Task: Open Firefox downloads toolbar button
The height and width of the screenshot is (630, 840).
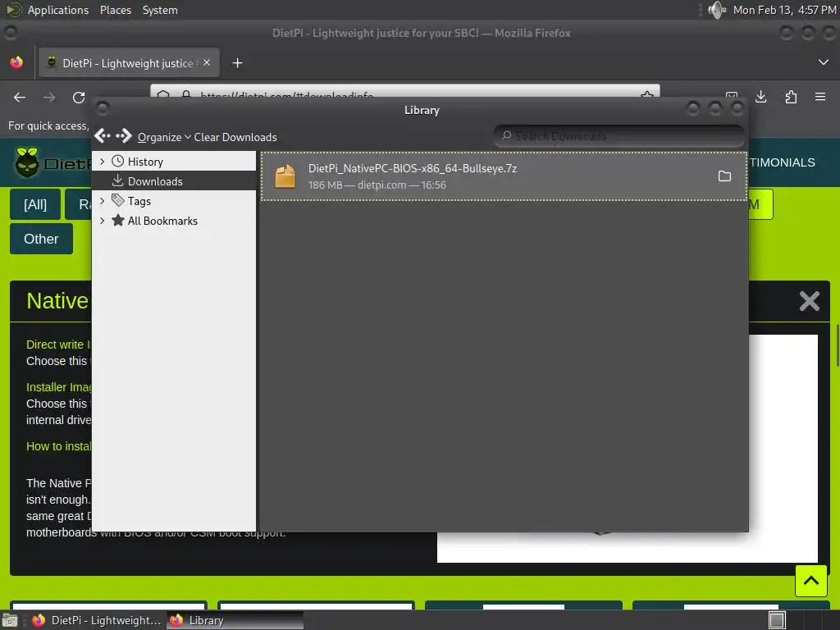Action: click(760, 97)
